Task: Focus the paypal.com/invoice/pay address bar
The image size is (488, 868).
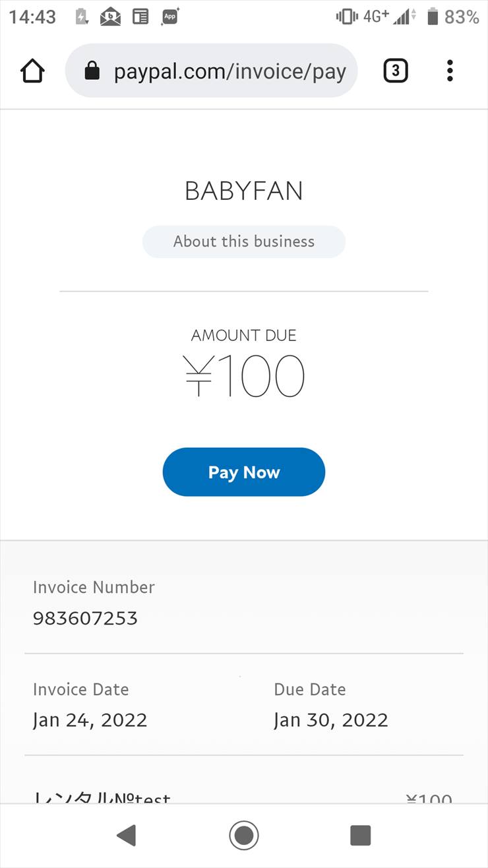Action: 229,71
